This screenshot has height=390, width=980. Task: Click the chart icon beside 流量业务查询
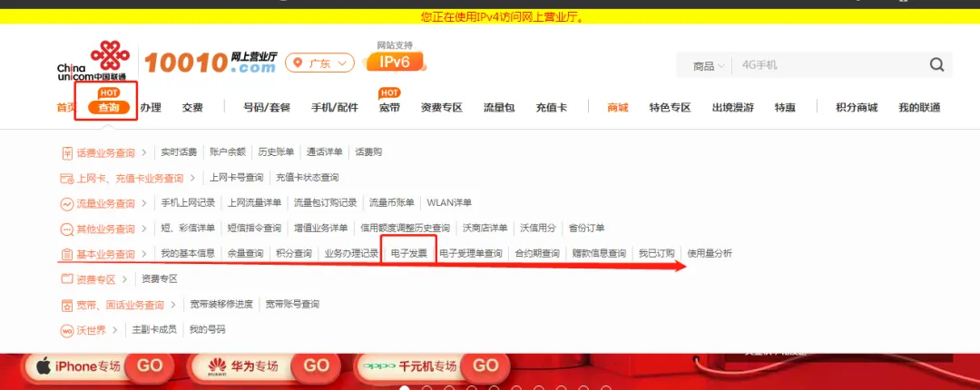[x=67, y=204]
